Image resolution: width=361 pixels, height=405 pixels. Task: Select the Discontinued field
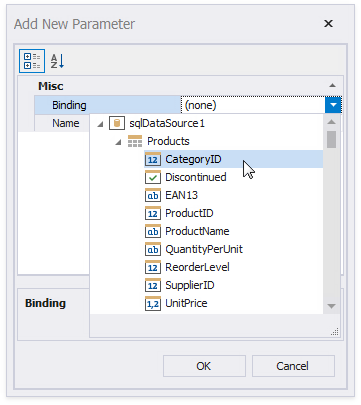196,177
